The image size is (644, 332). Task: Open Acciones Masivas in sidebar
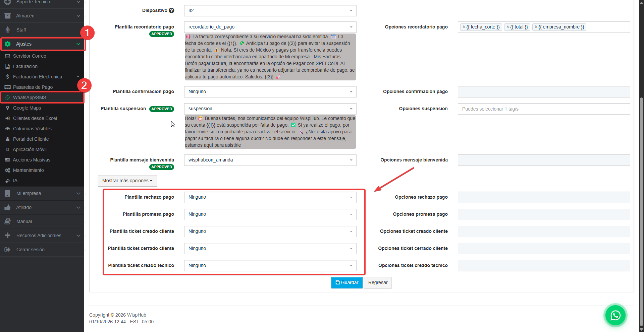(x=42, y=160)
